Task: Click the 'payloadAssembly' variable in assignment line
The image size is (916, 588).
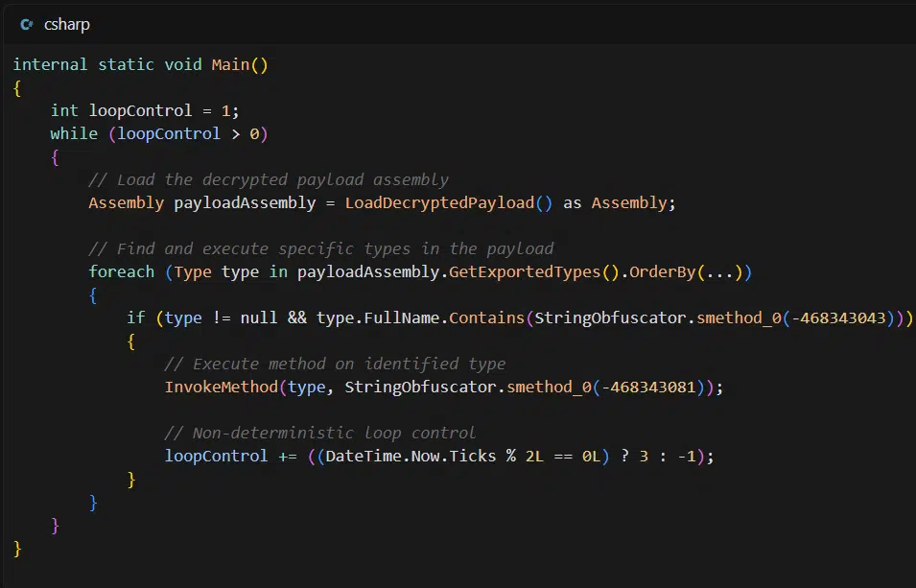Action: tap(245, 202)
